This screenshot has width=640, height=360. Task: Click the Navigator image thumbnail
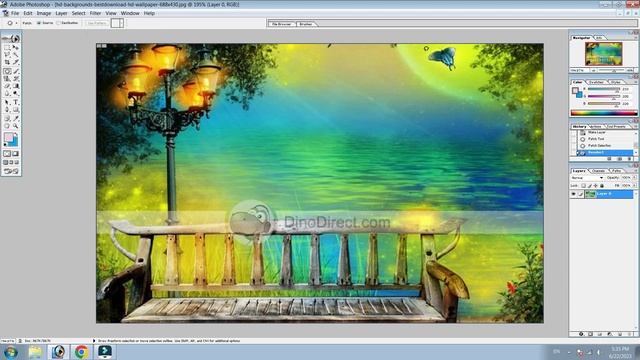(603, 53)
